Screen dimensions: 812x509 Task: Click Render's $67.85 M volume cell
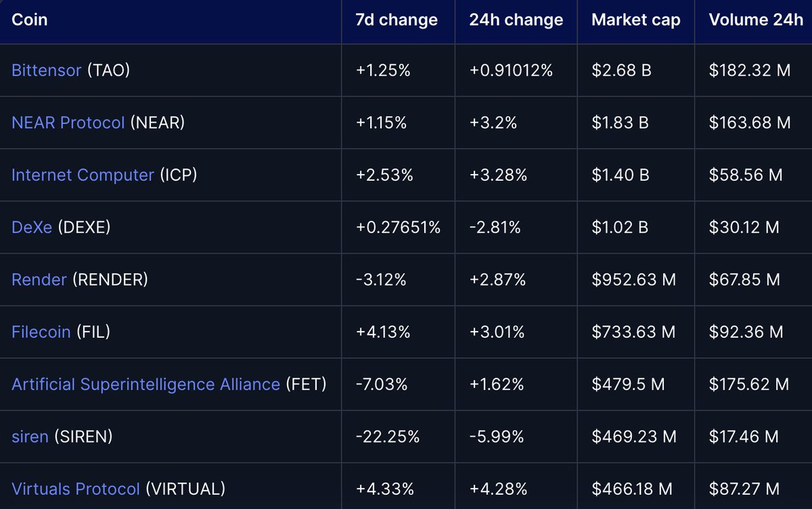pyautogui.click(x=744, y=279)
